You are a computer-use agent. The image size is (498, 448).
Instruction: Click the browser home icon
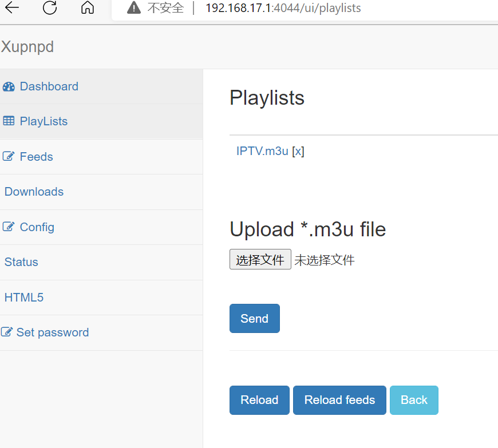point(88,7)
